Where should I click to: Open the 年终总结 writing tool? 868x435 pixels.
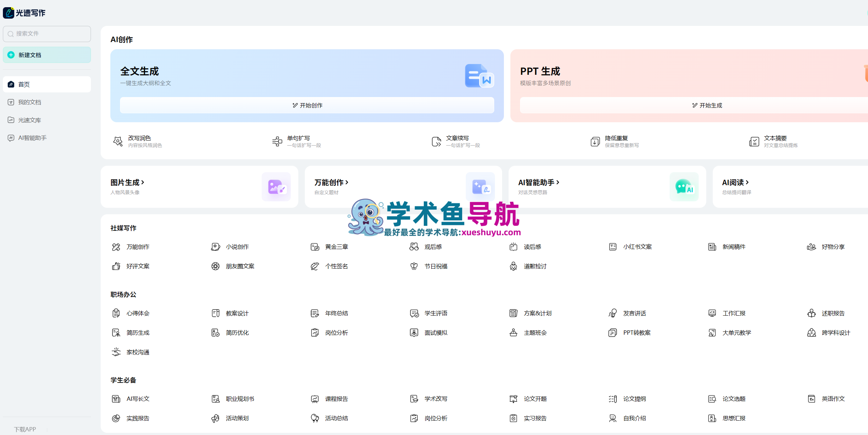pos(330,313)
